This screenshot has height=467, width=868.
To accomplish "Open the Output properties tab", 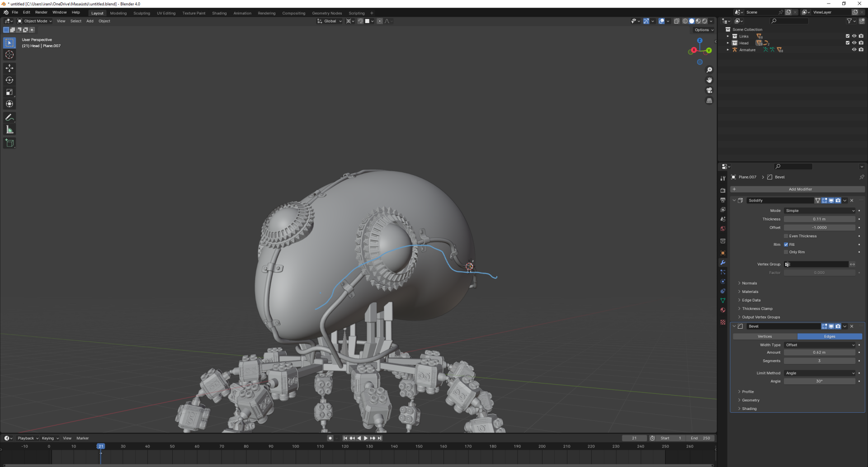I will coord(723,200).
